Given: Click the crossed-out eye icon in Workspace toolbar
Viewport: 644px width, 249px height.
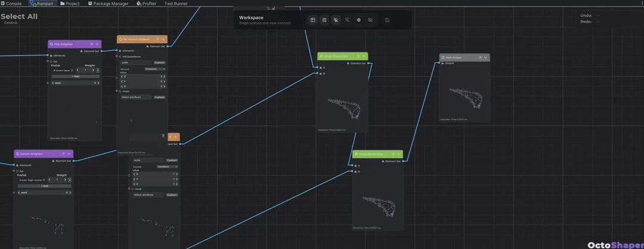Looking at the screenshot, I should (370, 20).
